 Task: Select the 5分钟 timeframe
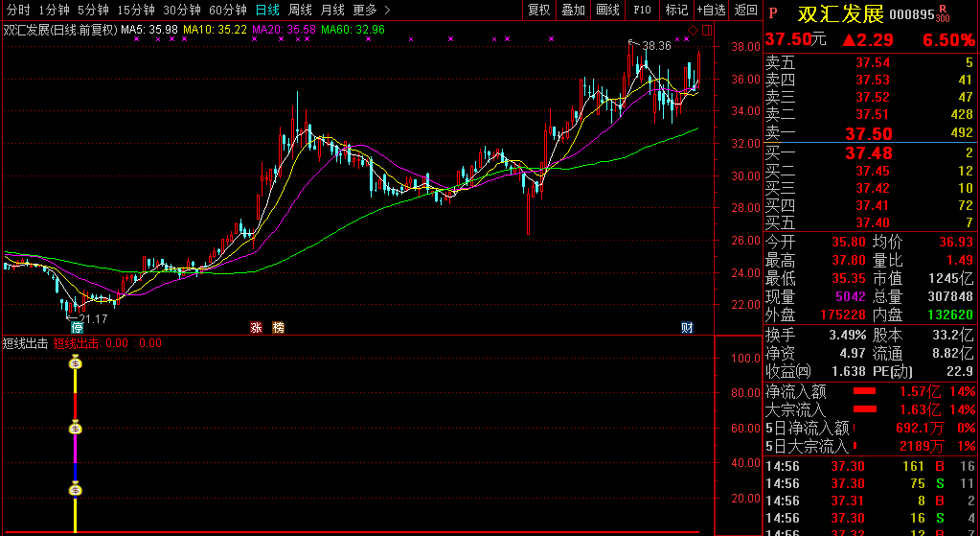pos(93,10)
